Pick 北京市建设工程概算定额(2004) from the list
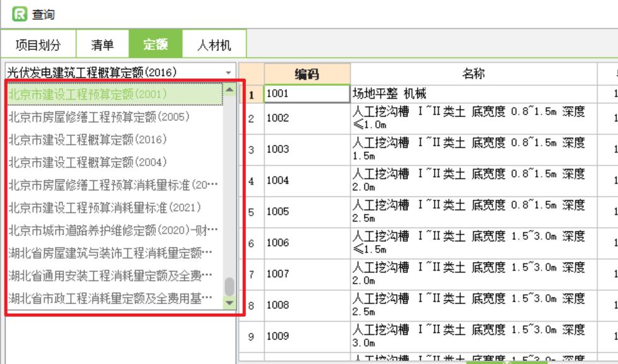618x364 pixels. (88, 162)
